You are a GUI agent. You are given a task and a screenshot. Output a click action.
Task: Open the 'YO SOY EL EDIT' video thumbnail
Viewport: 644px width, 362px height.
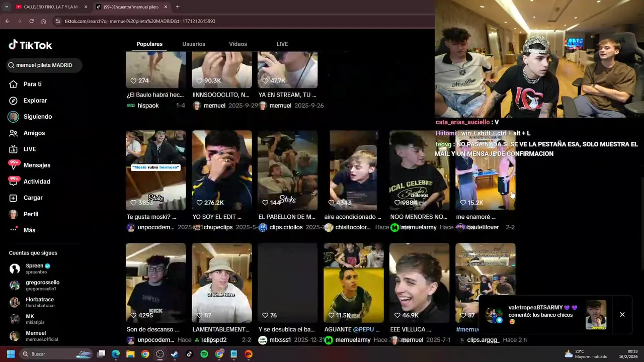click(x=221, y=170)
